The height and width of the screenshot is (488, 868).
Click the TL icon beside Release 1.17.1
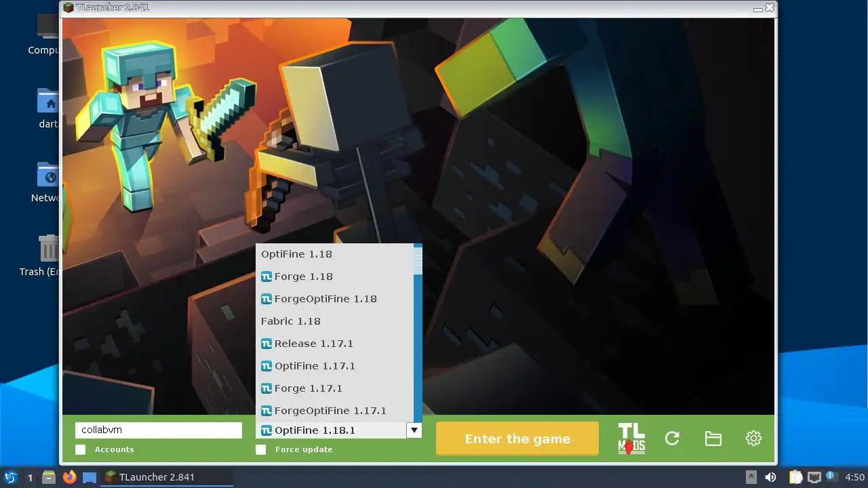[x=267, y=344]
